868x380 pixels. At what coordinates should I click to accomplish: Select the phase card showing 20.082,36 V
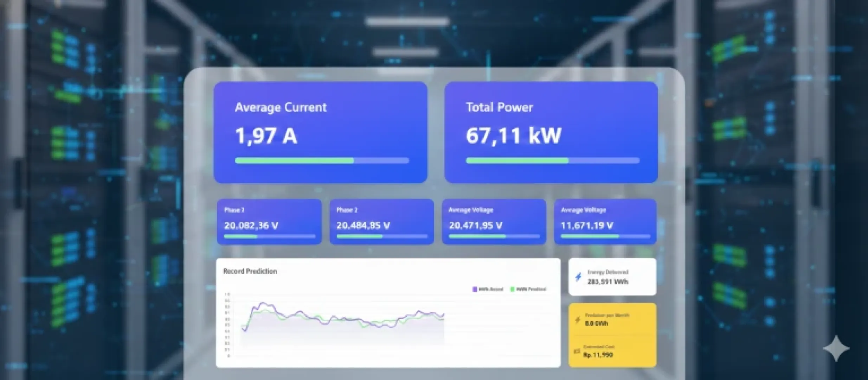pyautogui.click(x=269, y=222)
